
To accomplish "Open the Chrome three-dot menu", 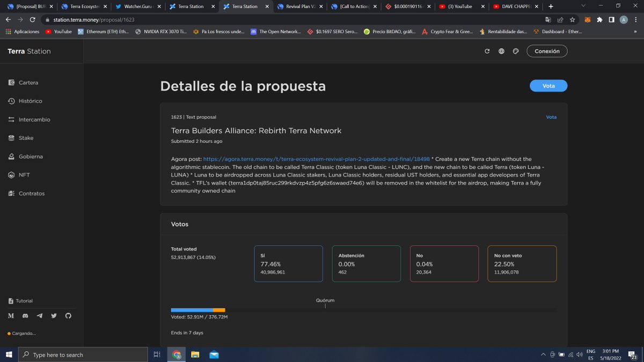I will (636, 19).
